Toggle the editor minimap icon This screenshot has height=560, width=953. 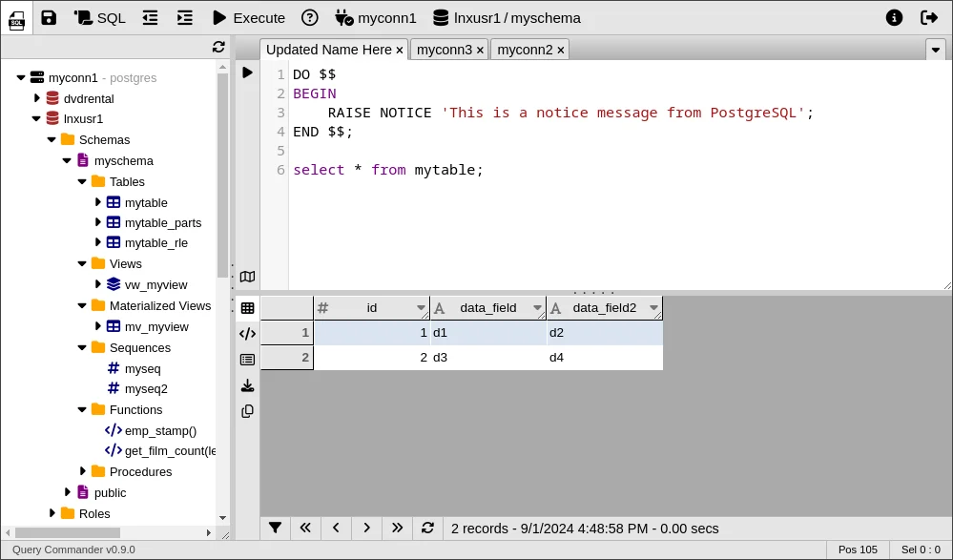pos(247,277)
